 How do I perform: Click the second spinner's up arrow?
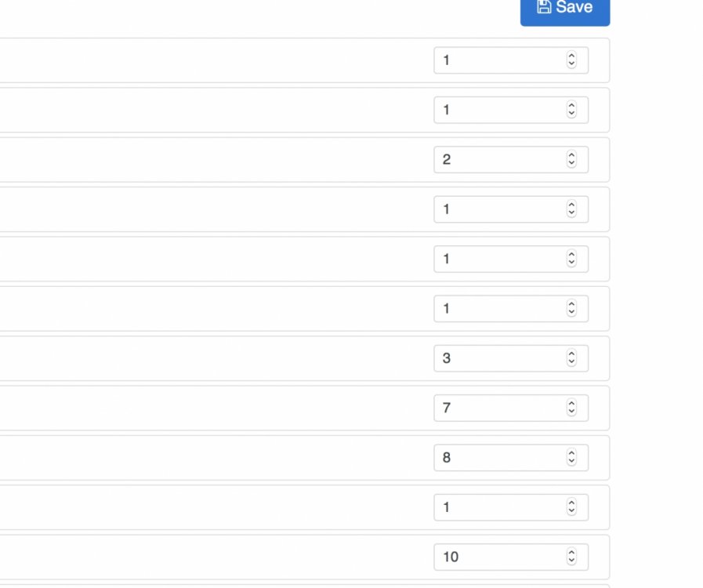[x=571, y=106]
